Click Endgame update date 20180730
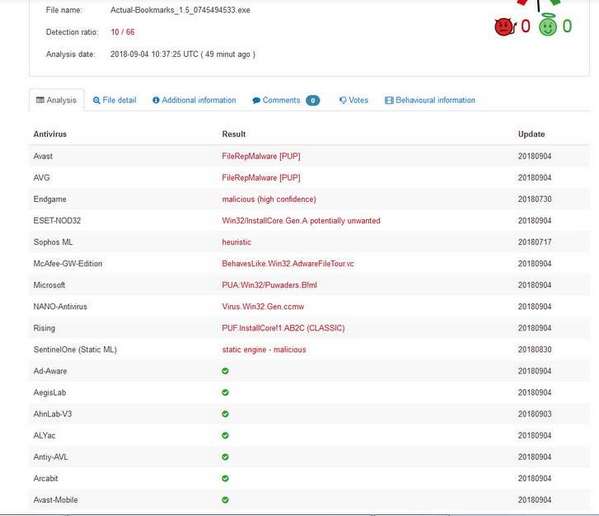This screenshot has height=516, width=599. (534, 199)
